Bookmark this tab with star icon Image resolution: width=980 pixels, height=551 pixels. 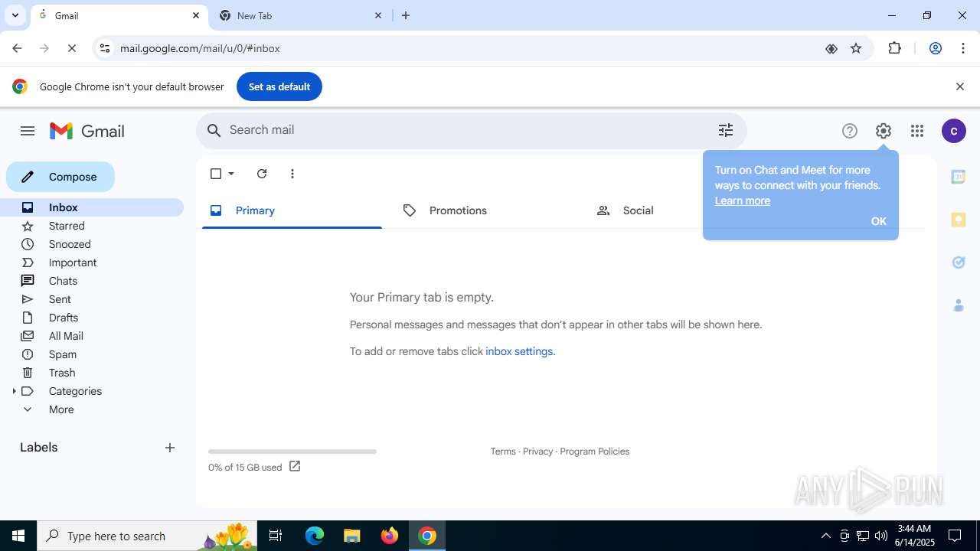[x=856, y=48]
